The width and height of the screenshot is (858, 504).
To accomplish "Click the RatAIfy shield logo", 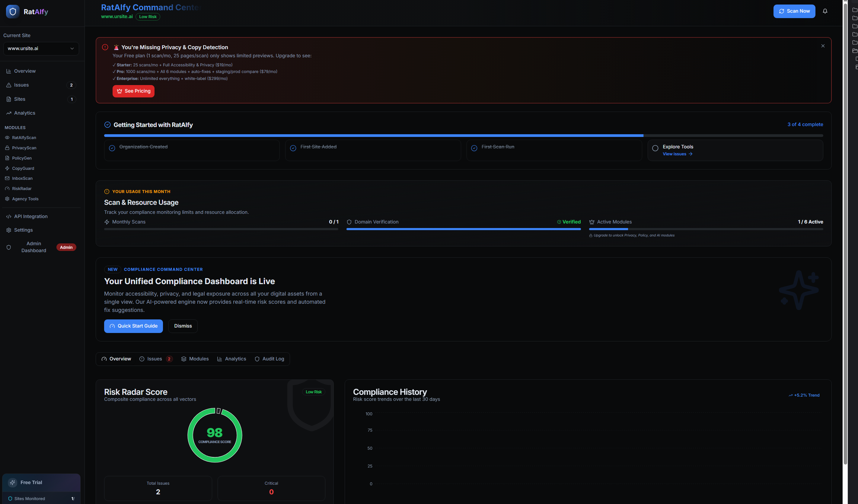I will click(x=13, y=11).
